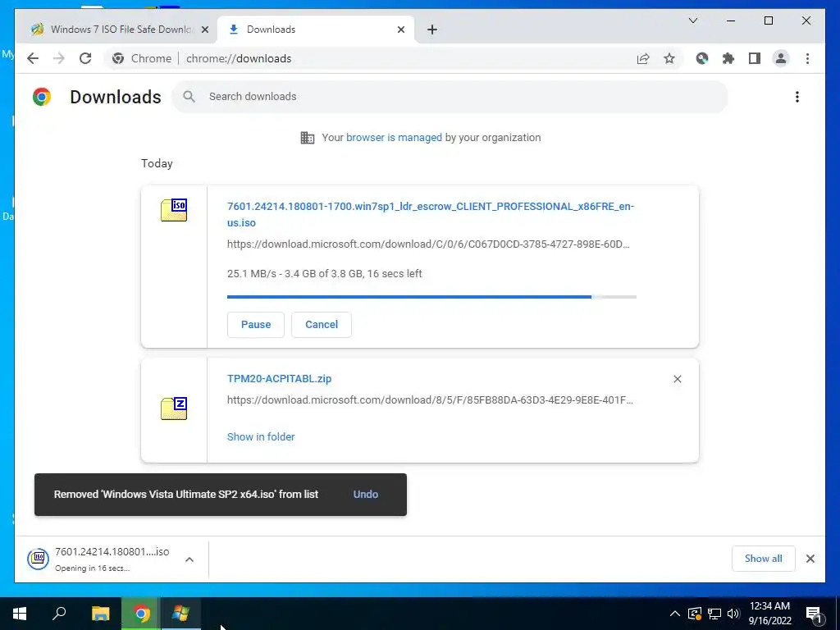Click Chrome icon in taskbar

click(x=141, y=614)
